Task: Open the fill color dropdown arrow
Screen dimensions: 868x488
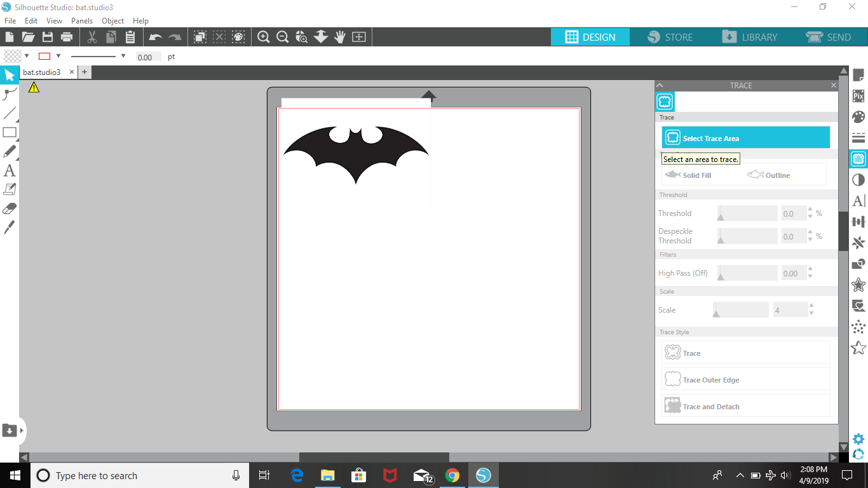Action: (27, 56)
